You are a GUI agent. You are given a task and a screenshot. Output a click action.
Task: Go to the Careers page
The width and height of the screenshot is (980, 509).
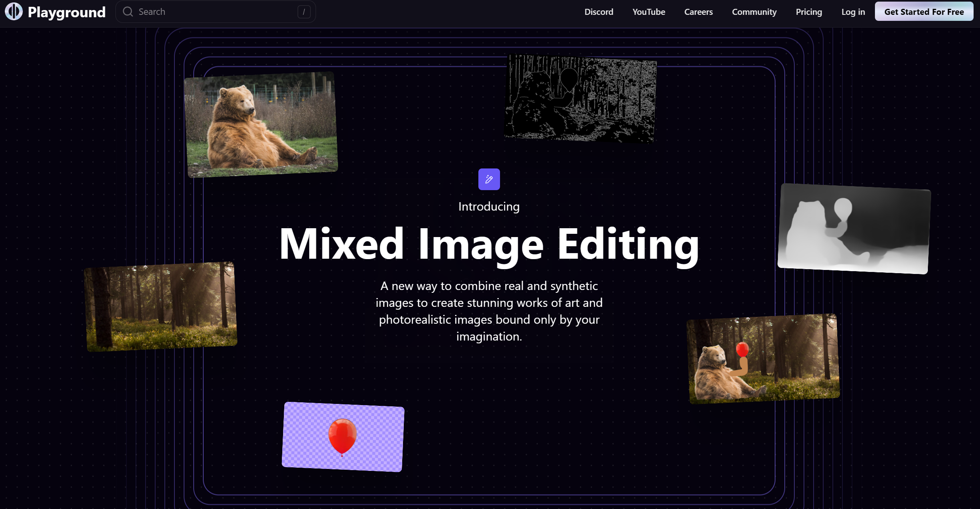(698, 12)
